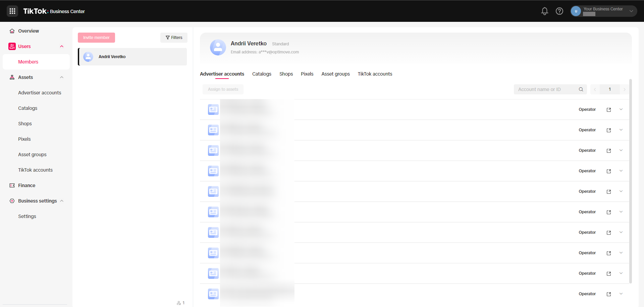Open the notifications bell
The width and height of the screenshot is (644, 307).
545,11
